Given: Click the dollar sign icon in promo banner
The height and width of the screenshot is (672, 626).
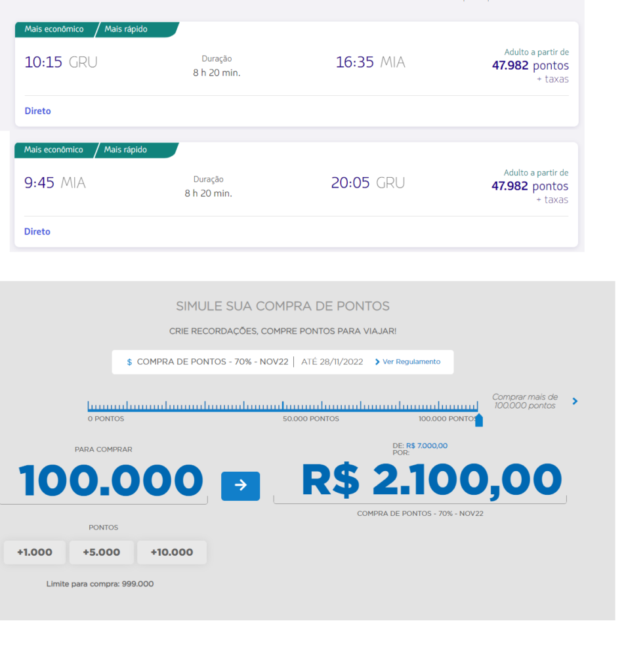Looking at the screenshot, I should pyautogui.click(x=129, y=362).
